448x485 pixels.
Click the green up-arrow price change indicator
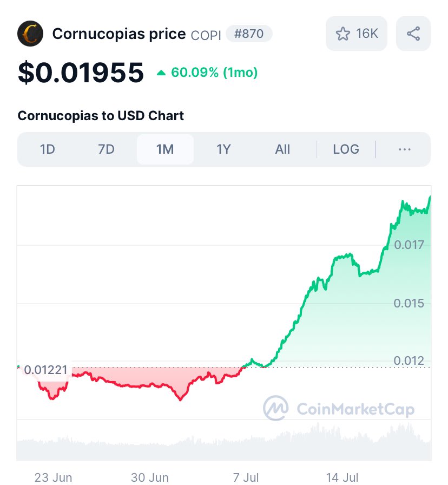[x=161, y=73]
